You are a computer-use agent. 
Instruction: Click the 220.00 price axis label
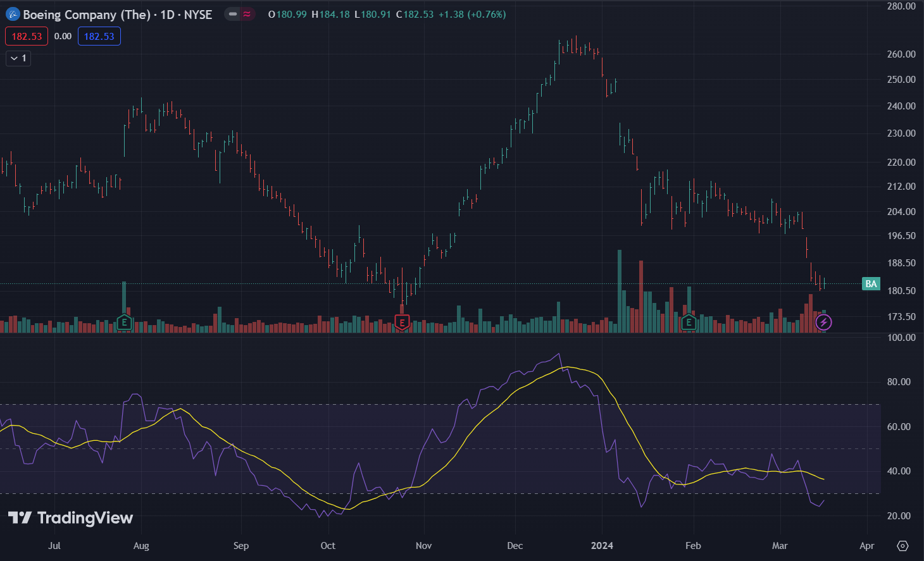pos(901,163)
